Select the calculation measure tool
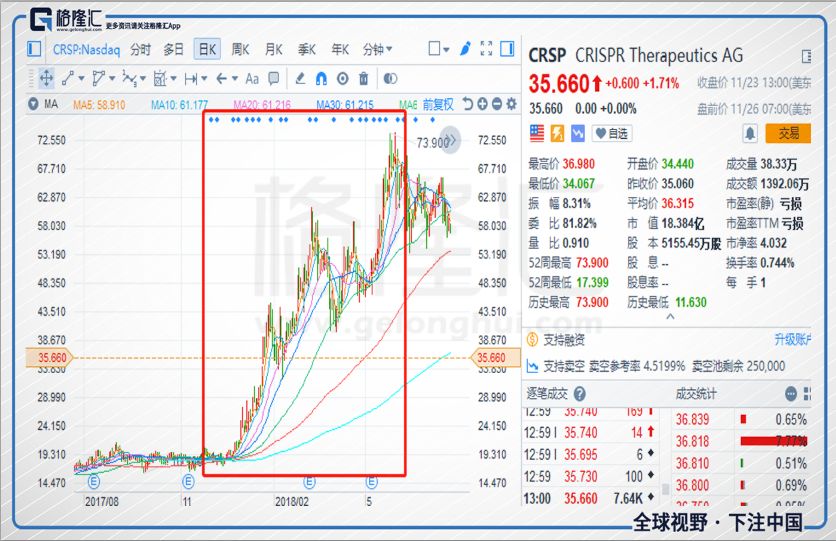The width and height of the screenshot is (836, 541). 160,79
